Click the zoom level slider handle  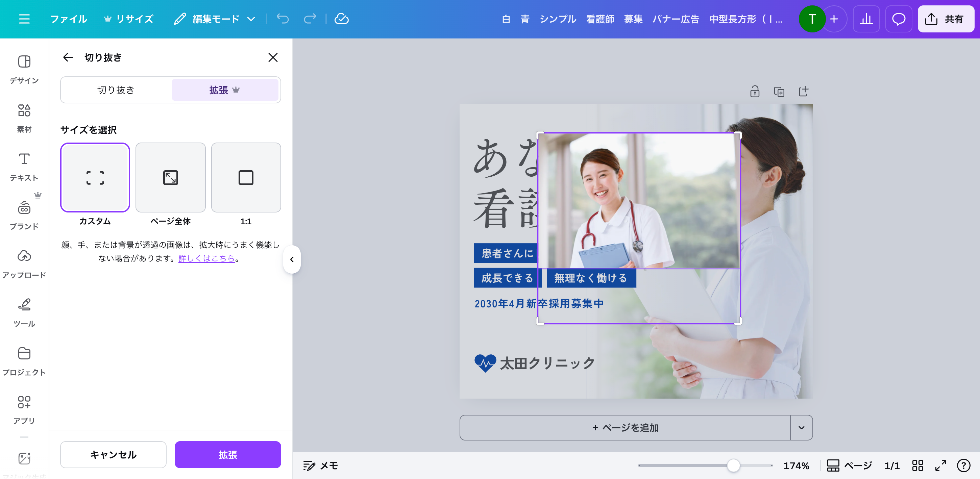[733, 465]
